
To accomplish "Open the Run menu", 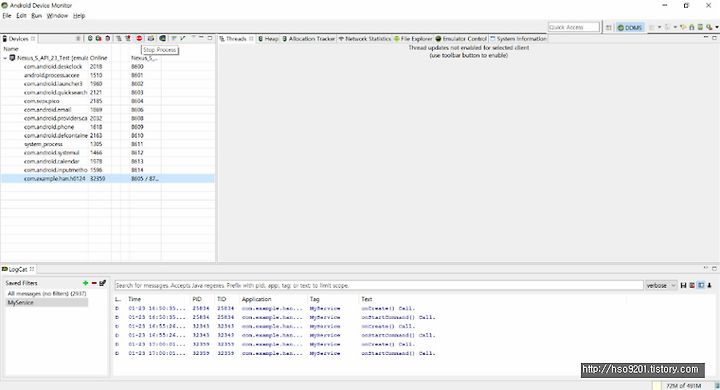I will coord(37,16).
